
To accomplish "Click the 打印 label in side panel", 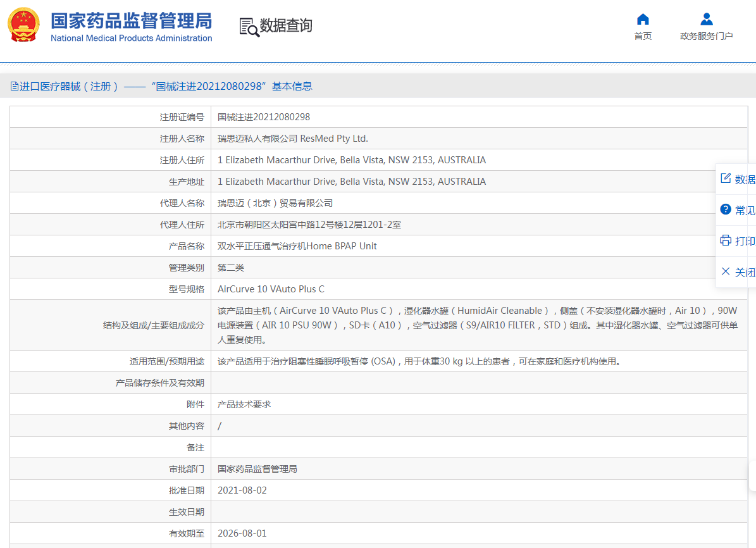I will [x=745, y=241].
